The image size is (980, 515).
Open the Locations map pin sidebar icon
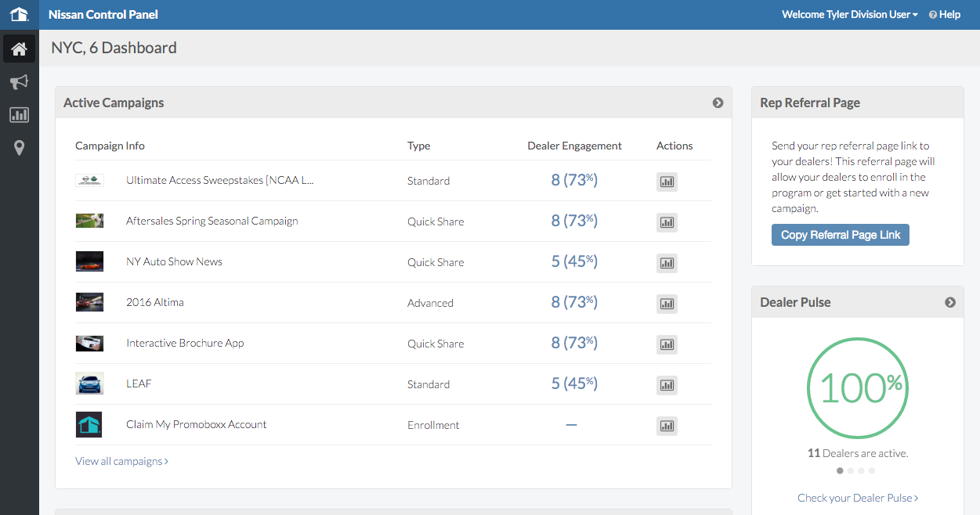tap(19, 148)
